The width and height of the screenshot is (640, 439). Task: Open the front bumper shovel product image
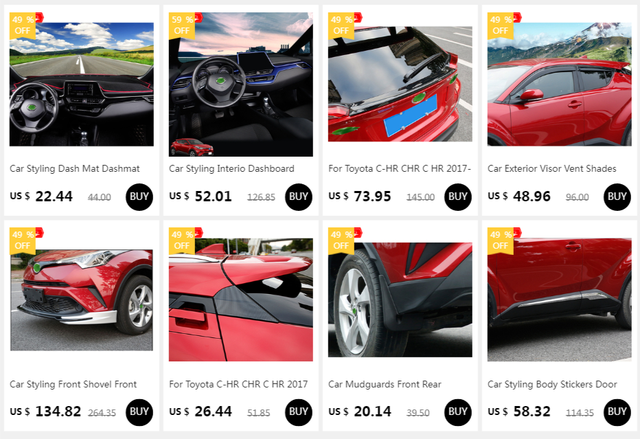point(82,300)
